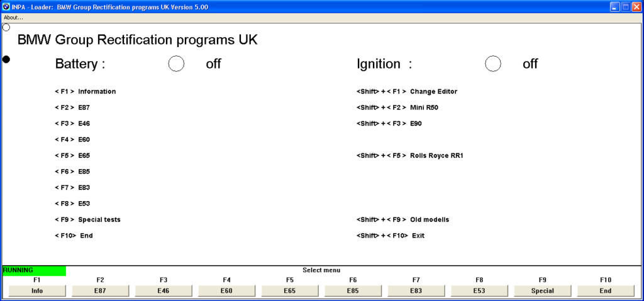Click the '< F9 > Special tests' entry
The width and height of the screenshot is (644, 301).
tap(88, 220)
